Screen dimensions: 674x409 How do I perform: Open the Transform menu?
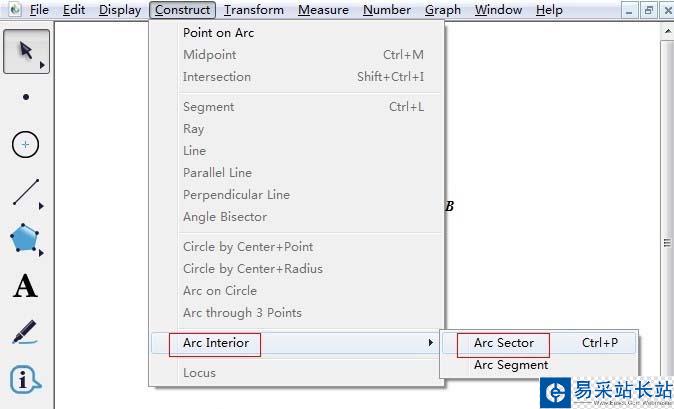pos(253,10)
